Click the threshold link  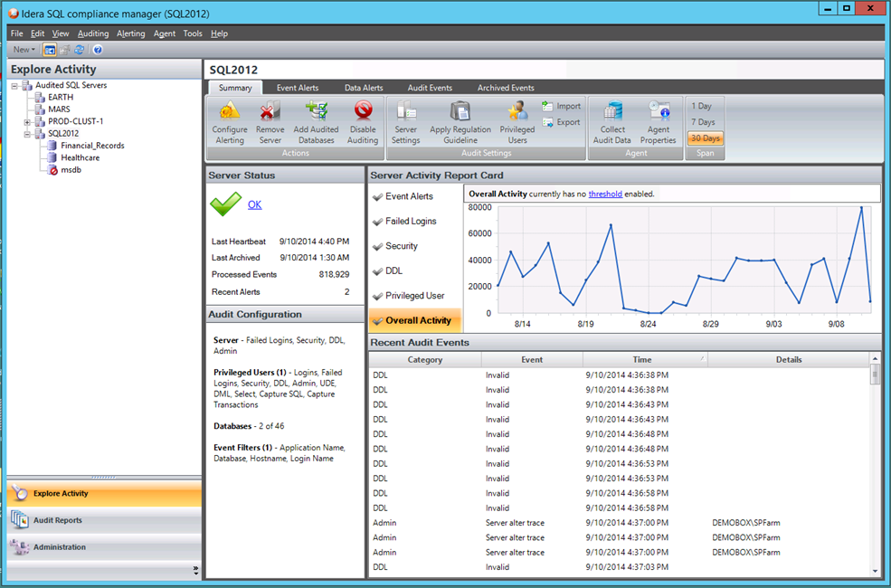(x=605, y=194)
